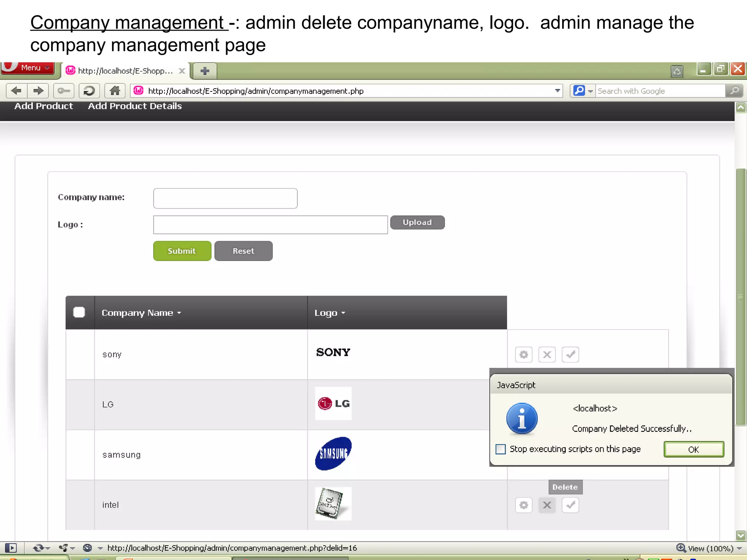This screenshot has height=560, width=747.
Task: Click the SONY logo image
Action: (333, 352)
